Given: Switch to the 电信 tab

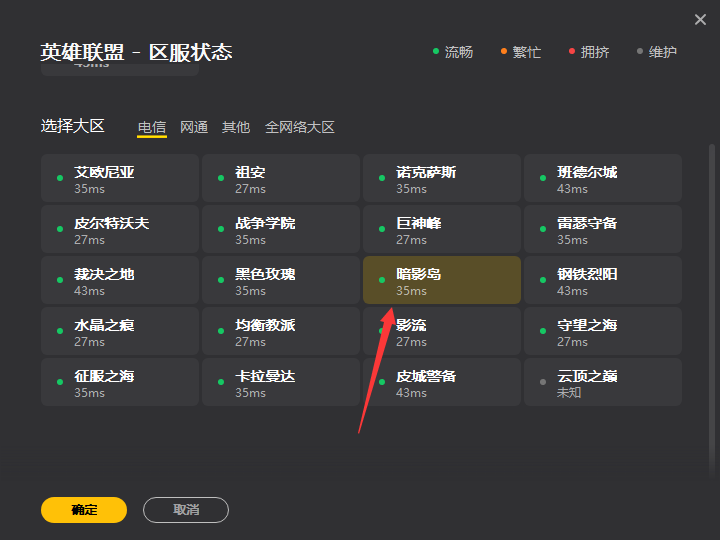Looking at the screenshot, I should click(152, 127).
